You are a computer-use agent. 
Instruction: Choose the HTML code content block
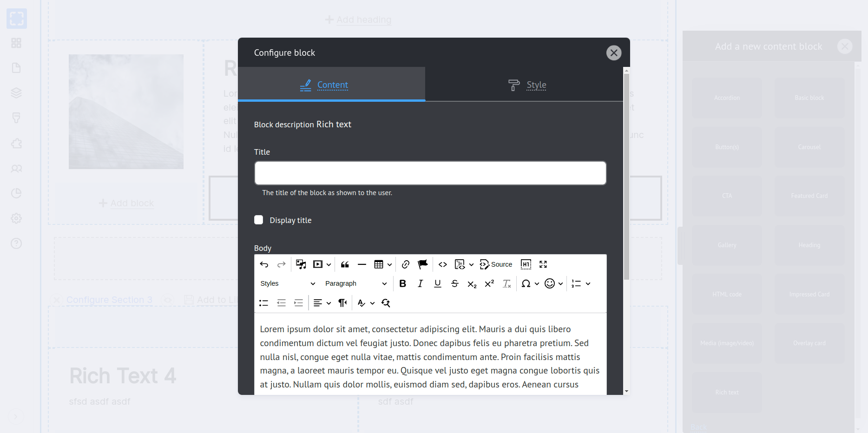tap(727, 294)
